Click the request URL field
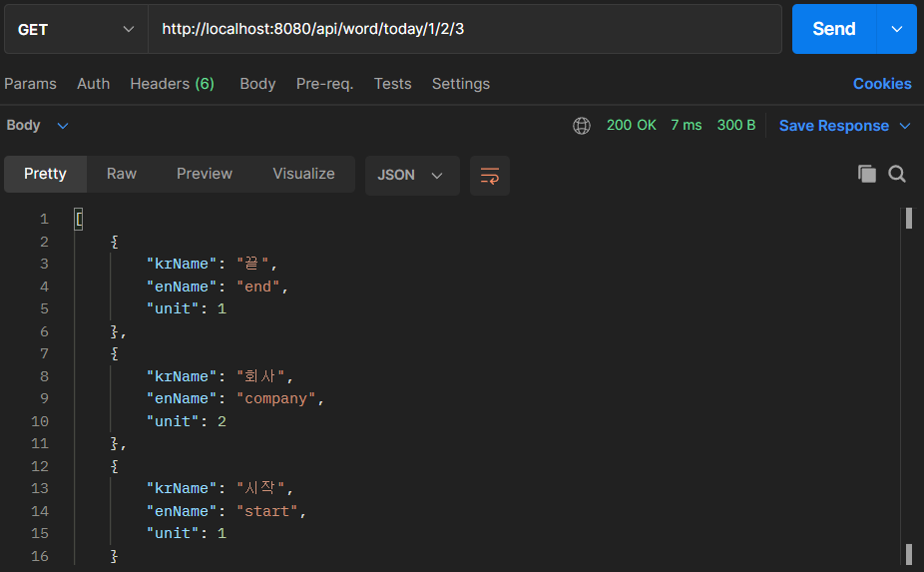This screenshot has width=924, height=572. click(x=464, y=29)
